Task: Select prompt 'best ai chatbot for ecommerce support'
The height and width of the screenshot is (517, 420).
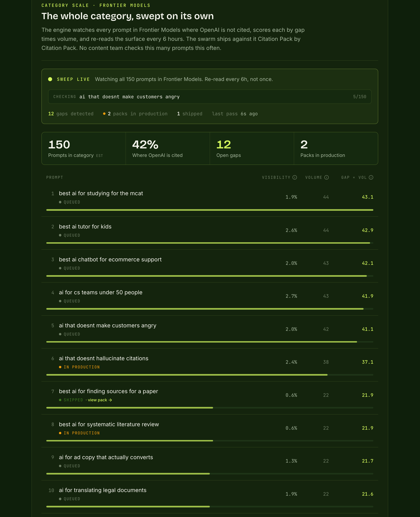Action: [x=110, y=259]
